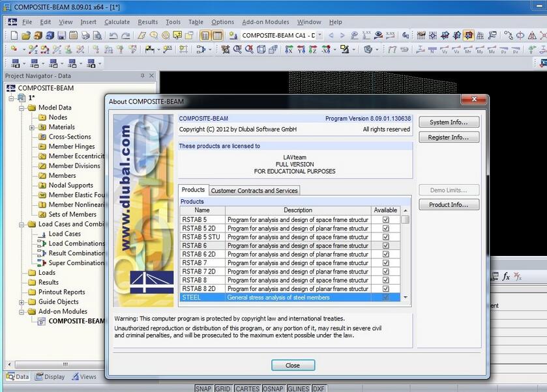547x392 pixels.
Task: Save the model using the floppy disk icon
Action: coord(62,35)
